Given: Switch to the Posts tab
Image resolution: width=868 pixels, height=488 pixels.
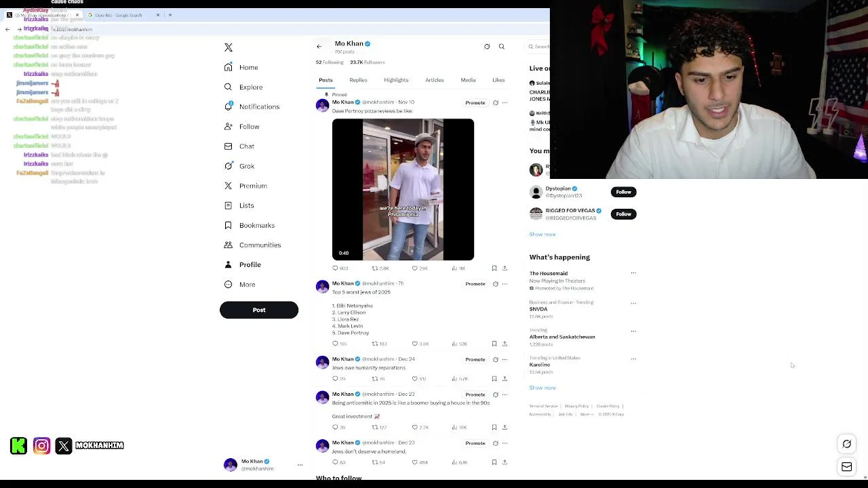Looking at the screenshot, I should pyautogui.click(x=325, y=80).
